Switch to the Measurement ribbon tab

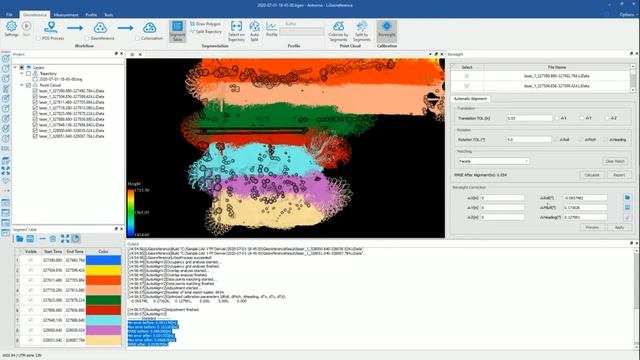66,15
